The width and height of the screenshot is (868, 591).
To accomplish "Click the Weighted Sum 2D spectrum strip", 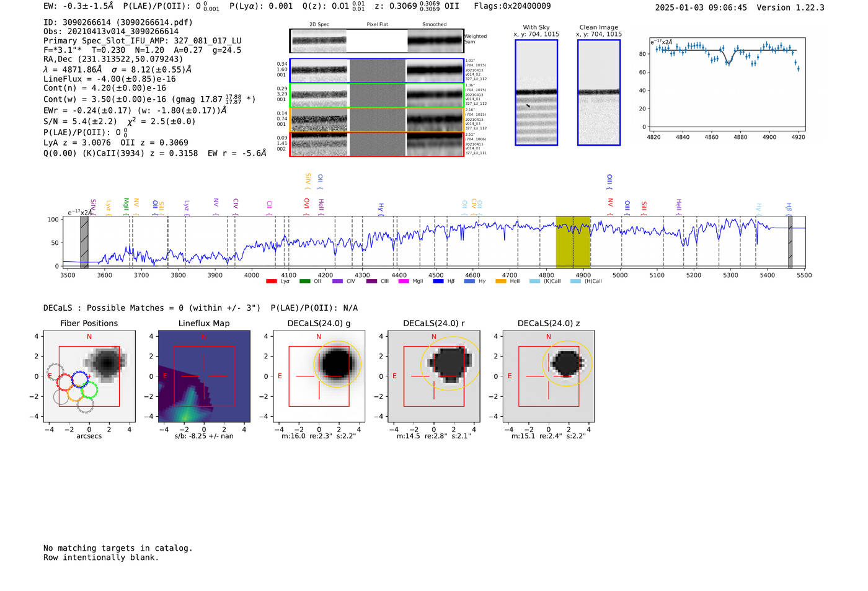I will (376, 41).
